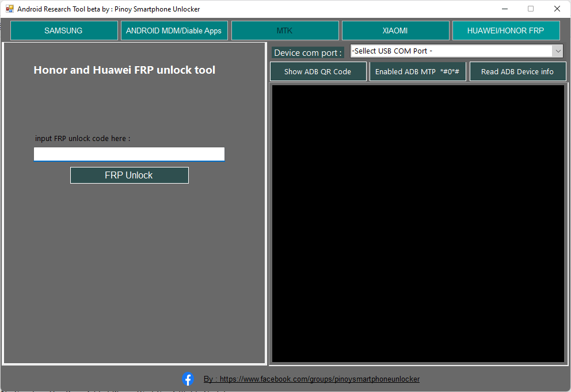Screen dimensions: 571x392
Task: Click inside the FRP unlock code input field
Action: point(129,154)
